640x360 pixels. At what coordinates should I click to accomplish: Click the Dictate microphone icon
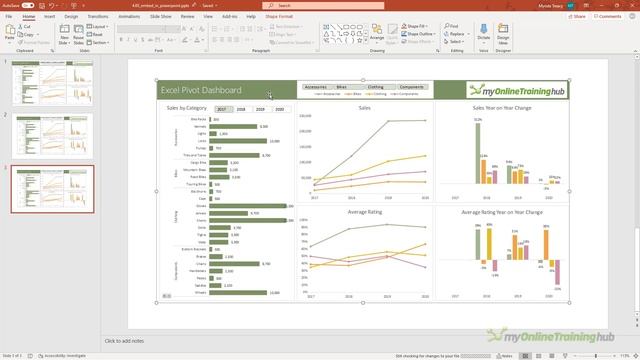484,29
